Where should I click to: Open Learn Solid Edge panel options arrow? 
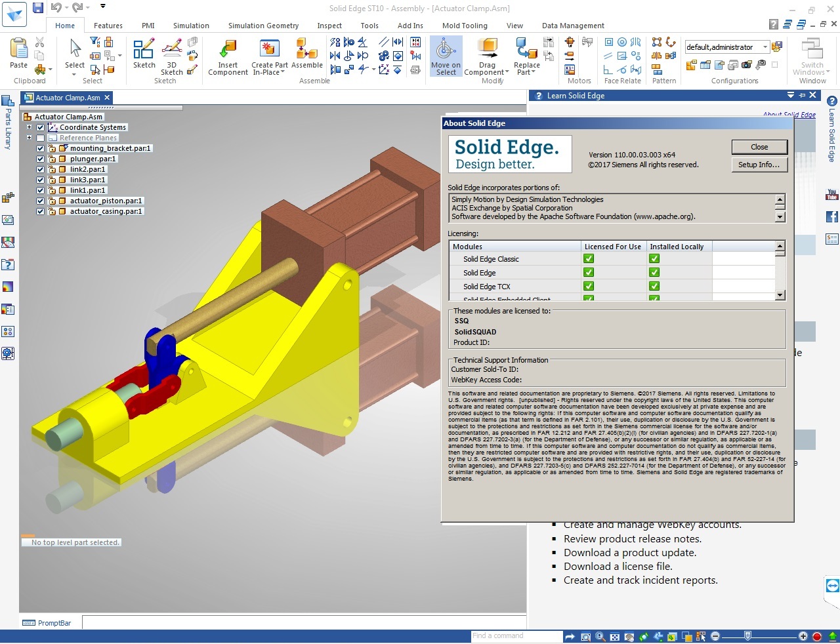791,95
